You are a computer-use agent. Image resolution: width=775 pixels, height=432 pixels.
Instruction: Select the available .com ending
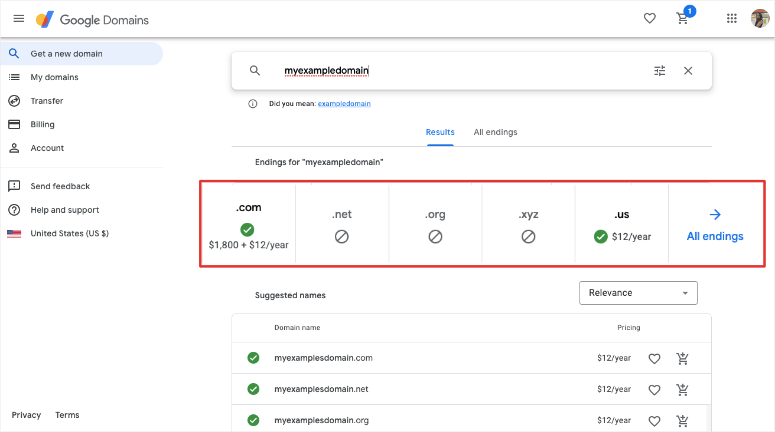point(248,225)
